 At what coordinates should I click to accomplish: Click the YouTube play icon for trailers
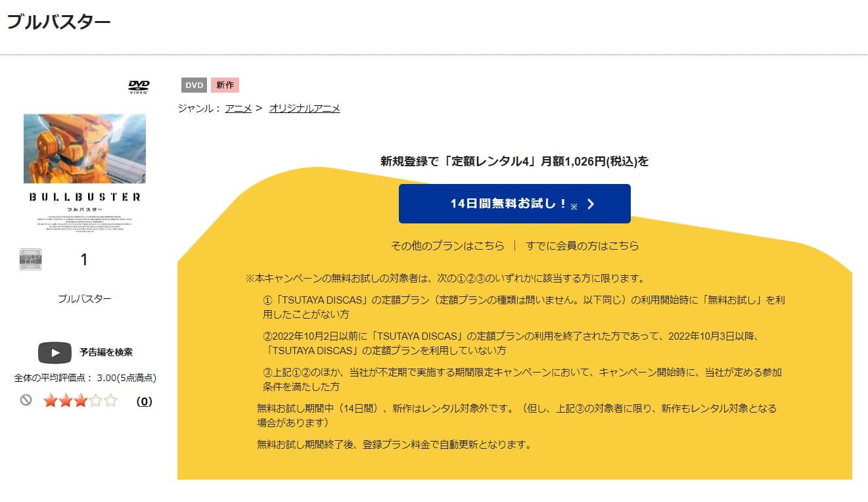pos(55,352)
